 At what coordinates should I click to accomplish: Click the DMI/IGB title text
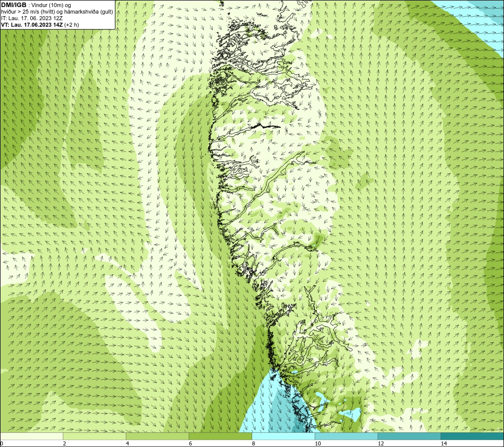[x=14, y=5]
